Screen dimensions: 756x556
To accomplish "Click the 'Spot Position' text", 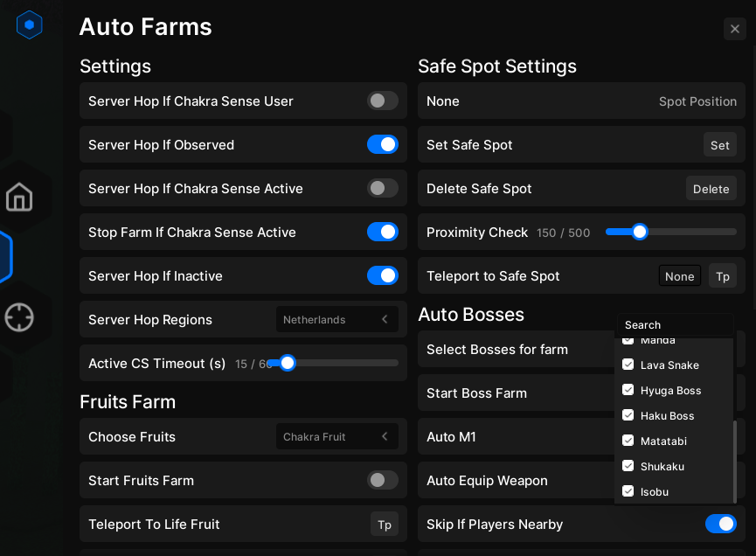I will pyautogui.click(x=697, y=101).
